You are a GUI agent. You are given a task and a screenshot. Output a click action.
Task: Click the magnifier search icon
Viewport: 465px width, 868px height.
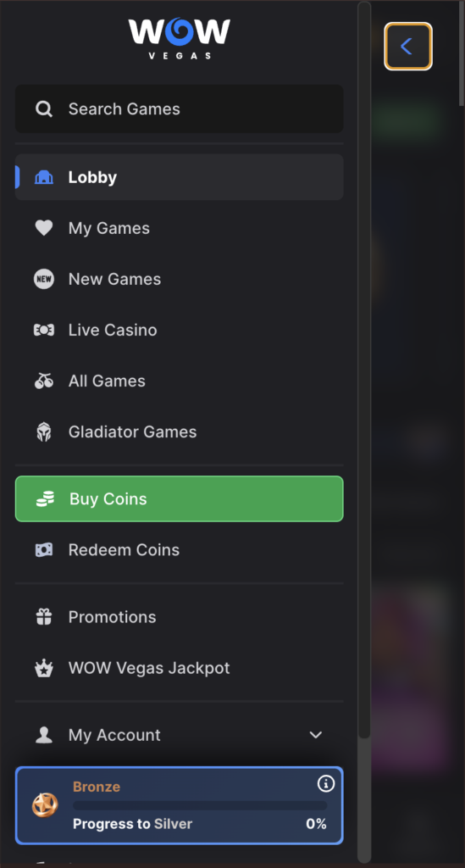coord(44,109)
